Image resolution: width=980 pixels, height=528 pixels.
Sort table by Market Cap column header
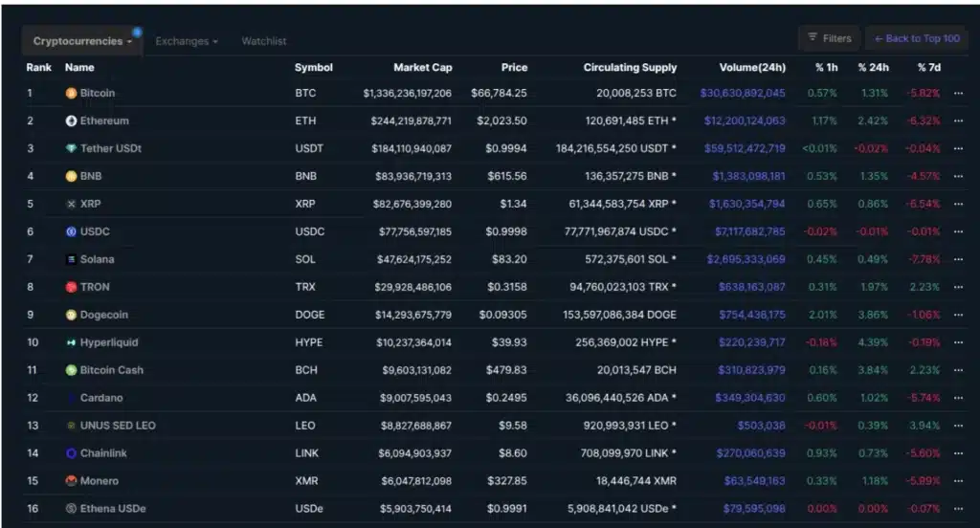422,68
